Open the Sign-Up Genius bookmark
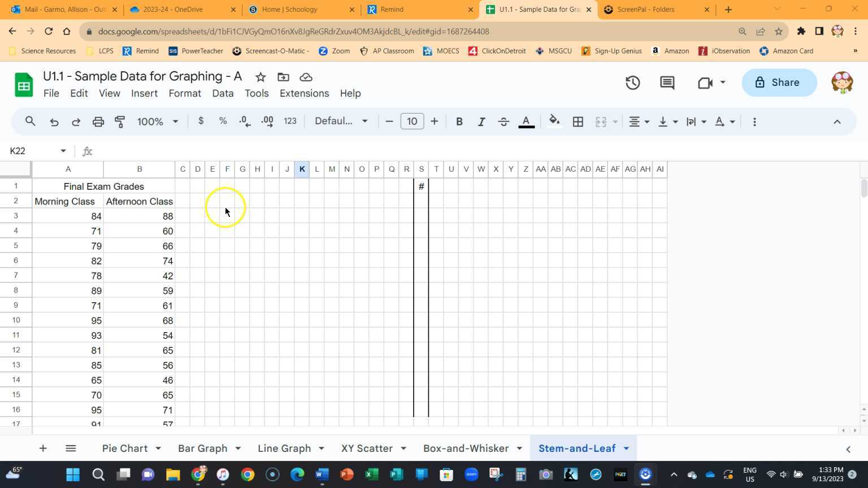This screenshot has width=868, height=488. [x=615, y=51]
